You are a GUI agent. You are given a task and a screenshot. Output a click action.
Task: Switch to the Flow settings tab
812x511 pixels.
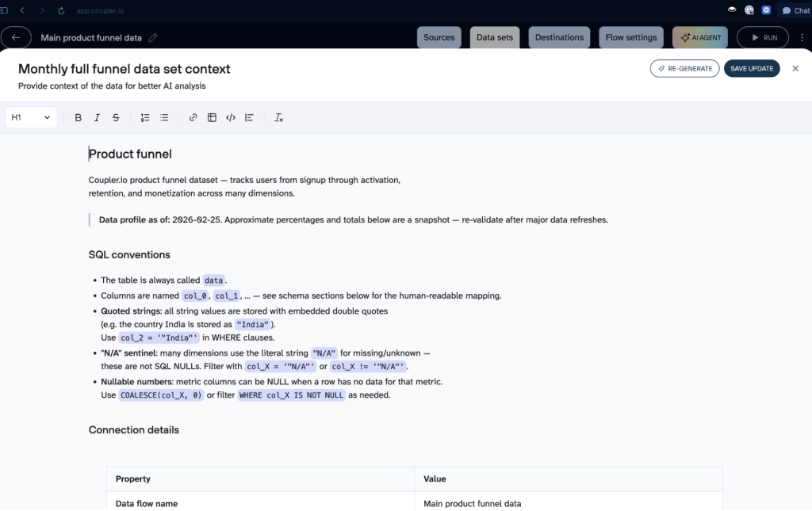point(630,37)
